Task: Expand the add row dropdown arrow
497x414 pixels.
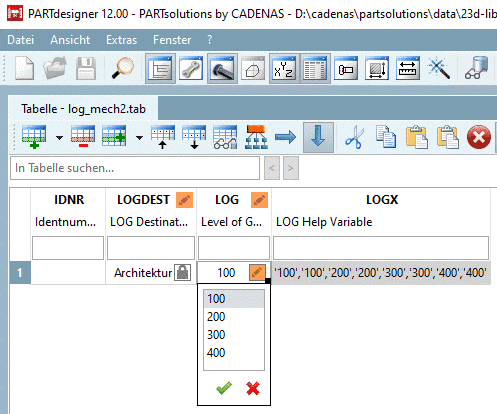Action: tap(60, 137)
